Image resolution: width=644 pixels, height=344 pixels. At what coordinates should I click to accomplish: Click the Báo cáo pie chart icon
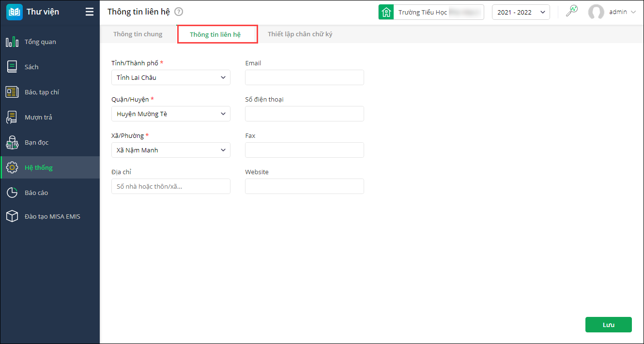12,193
